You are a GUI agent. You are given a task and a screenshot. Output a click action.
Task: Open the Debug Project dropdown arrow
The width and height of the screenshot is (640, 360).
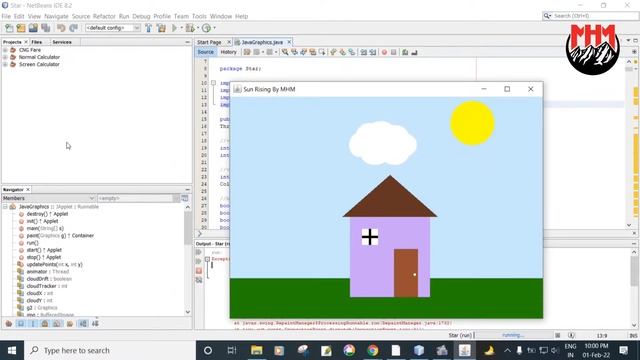click(x=198, y=28)
